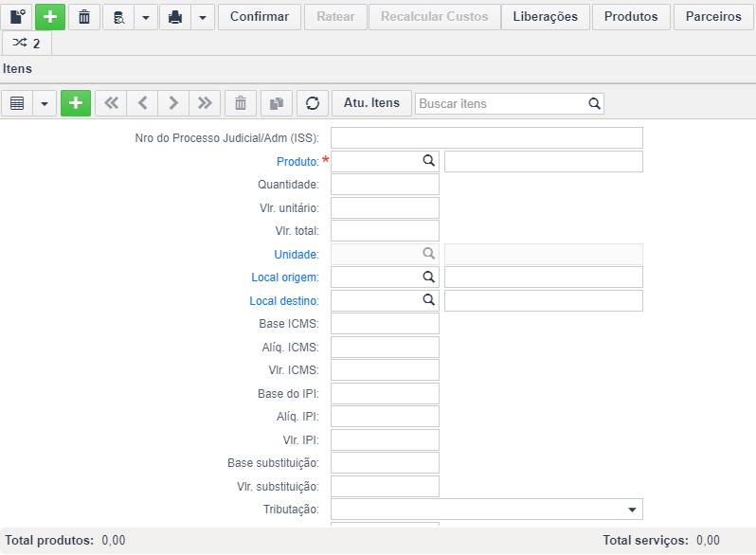Click the Local origem link label

pyautogui.click(x=285, y=277)
